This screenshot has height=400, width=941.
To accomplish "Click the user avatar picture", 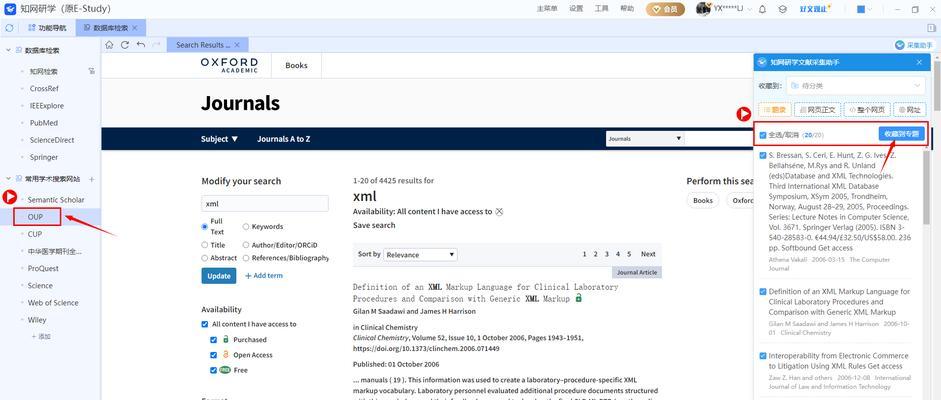I will pyautogui.click(x=703, y=8).
